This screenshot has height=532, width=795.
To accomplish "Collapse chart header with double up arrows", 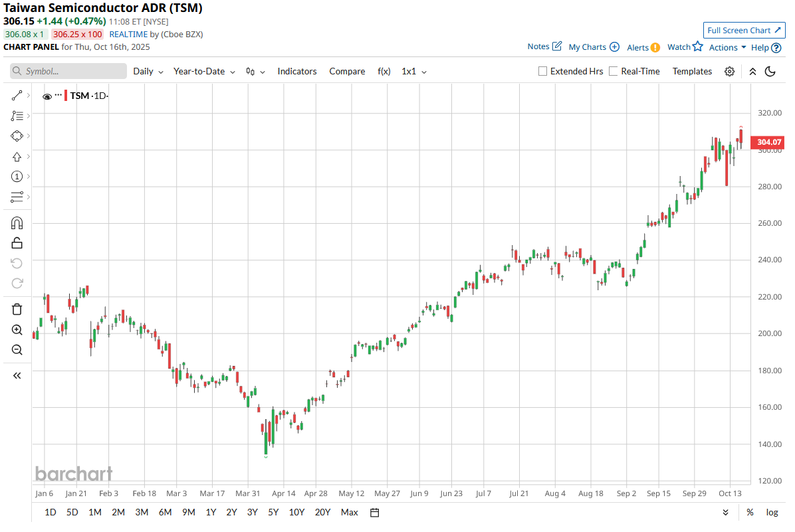I will (752, 72).
